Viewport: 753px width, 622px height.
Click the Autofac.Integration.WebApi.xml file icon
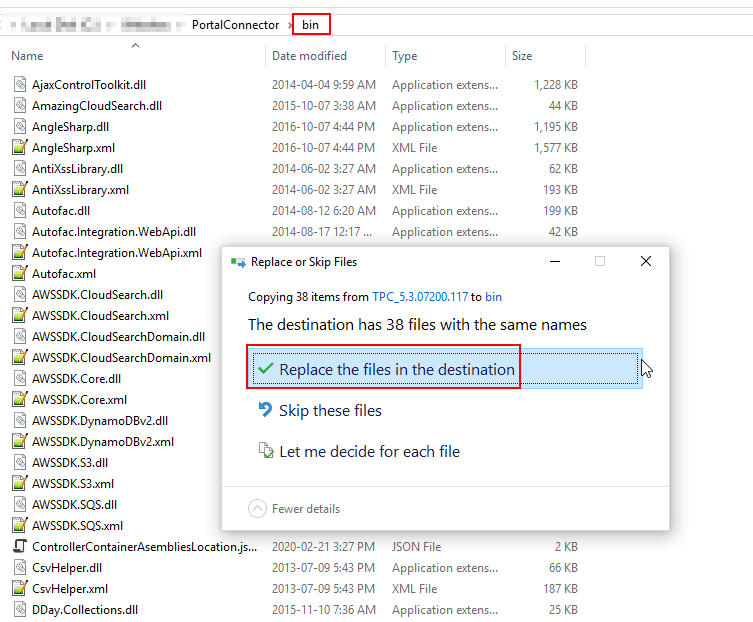20,253
